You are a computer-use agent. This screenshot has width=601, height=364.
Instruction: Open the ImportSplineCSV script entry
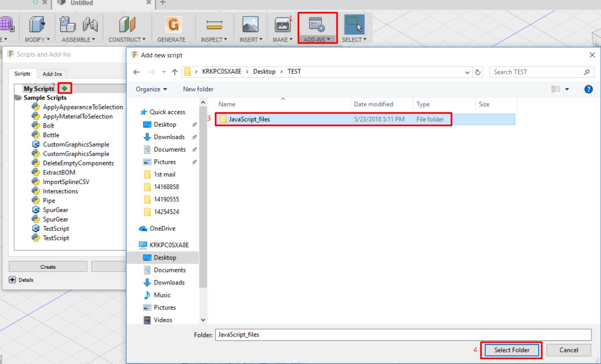[65, 181]
